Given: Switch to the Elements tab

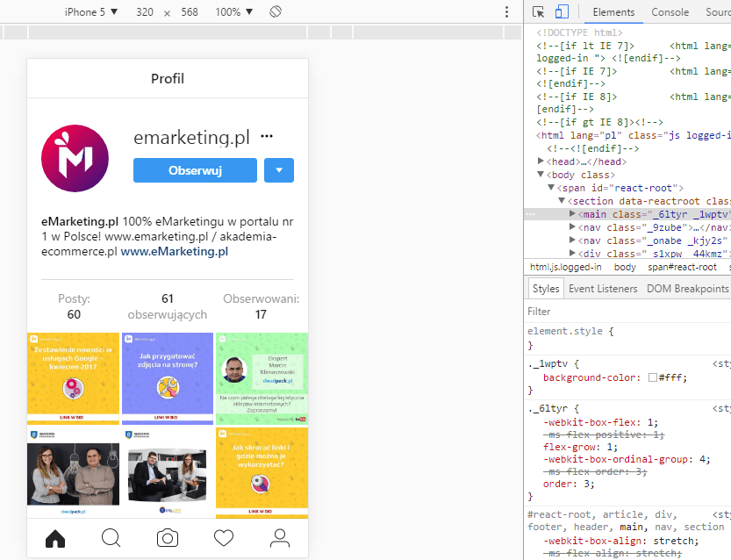Looking at the screenshot, I should [x=613, y=12].
